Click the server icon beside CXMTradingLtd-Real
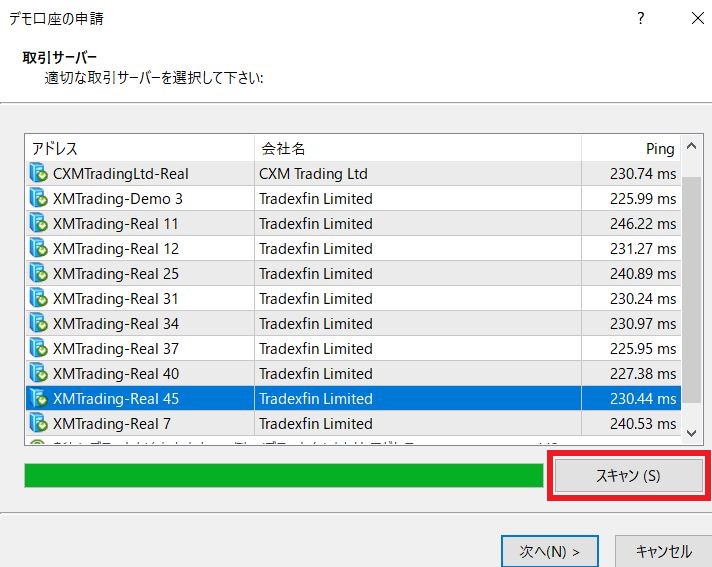712x567 pixels. pos(39,174)
